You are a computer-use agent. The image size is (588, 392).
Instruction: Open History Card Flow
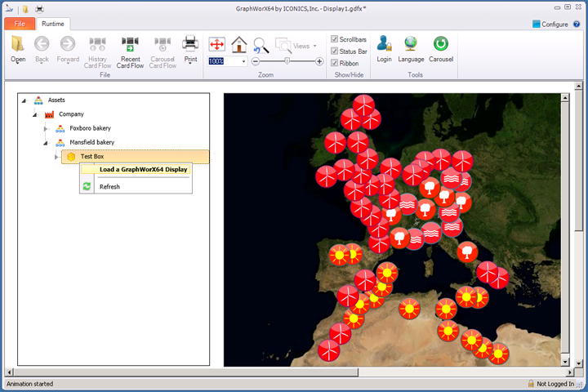(97, 44)
